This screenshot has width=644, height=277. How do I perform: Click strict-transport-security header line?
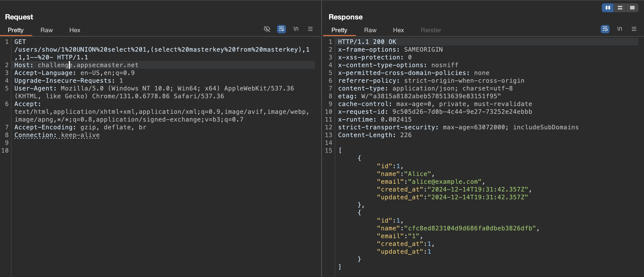click(x=458, y=127)
